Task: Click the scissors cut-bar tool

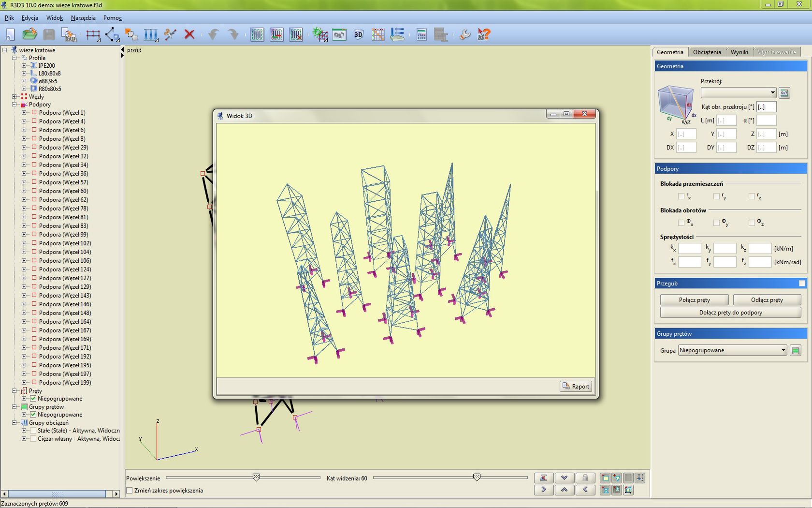Action: 170,34
